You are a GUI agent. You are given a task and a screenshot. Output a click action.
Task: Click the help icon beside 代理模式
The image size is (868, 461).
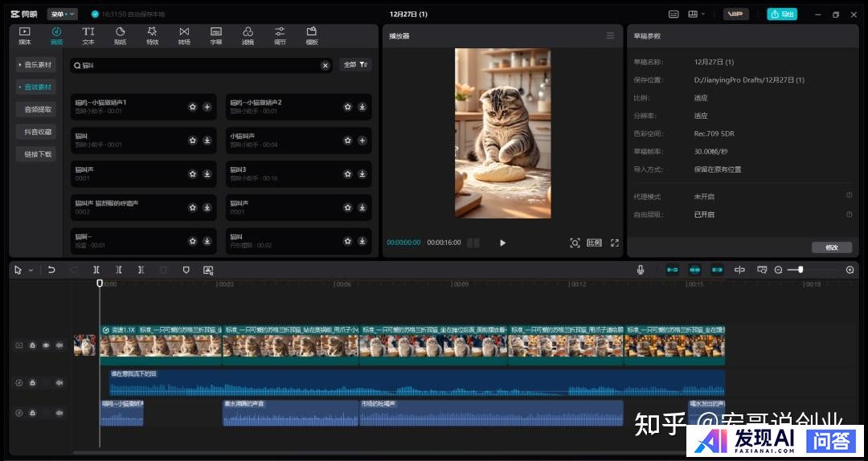pyautogui.click(x=850, y=195)
